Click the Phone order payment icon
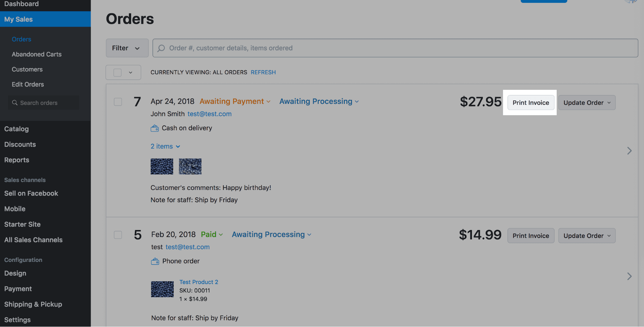 (155, 261)
